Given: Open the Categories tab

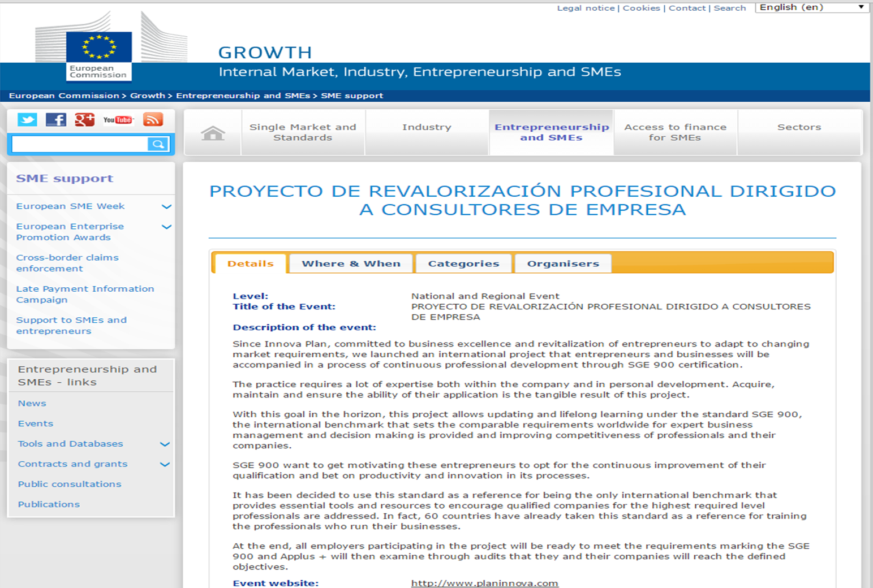Looking at the screenshot, I should pyautogui.click(x=463, y=263).
